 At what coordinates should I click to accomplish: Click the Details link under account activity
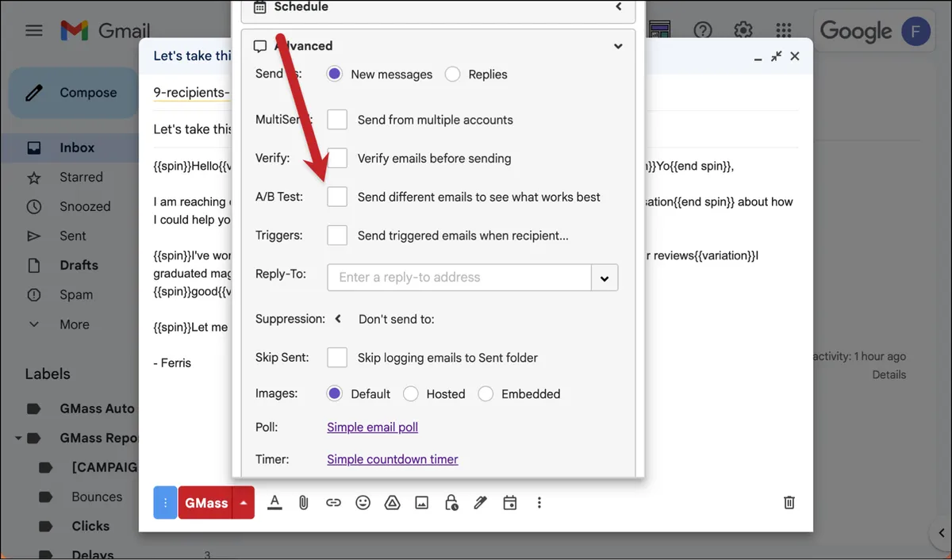[x=889, y=374]
